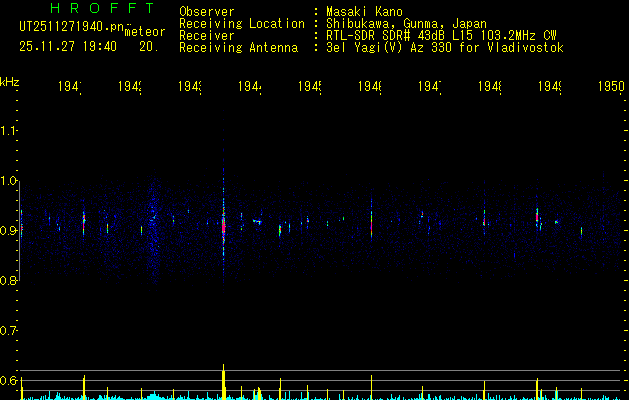Select the text 'Shibukawa, Gunma, Japan'
This screenshot has height=400, width=629.
(406, 24)
